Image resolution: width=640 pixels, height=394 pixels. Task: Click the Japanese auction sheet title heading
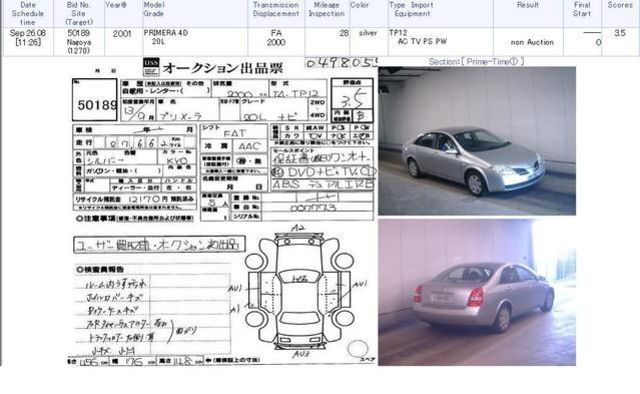(222, 68)
